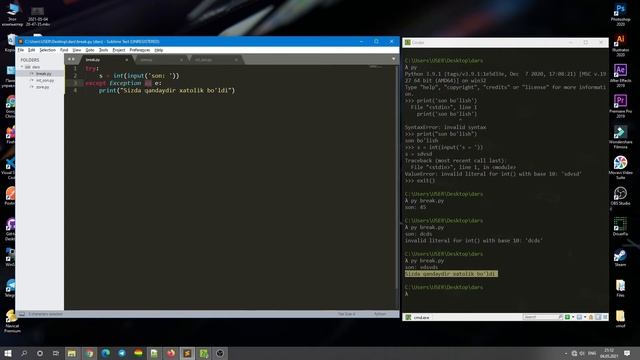Open Microsoft Edge from taskbar

(x=106, y=353)
